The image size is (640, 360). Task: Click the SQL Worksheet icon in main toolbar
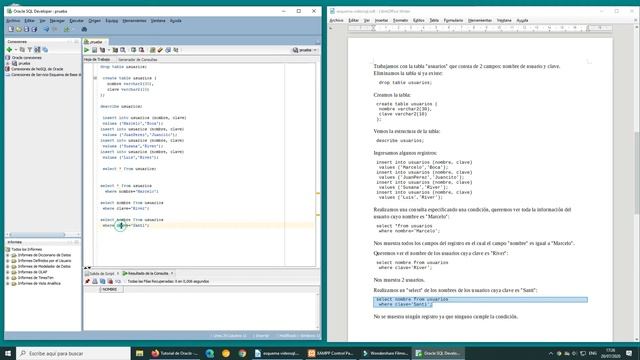pos(67,29)
